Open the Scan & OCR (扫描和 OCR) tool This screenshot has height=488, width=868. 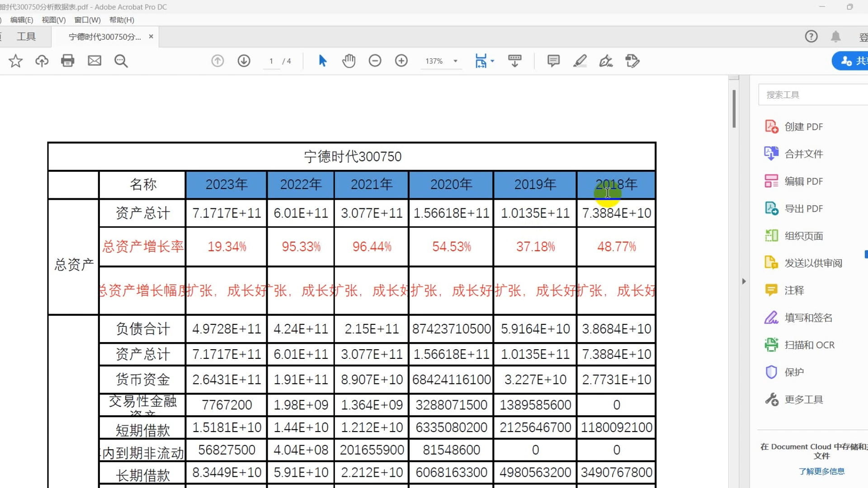click(x=799, y=345)
